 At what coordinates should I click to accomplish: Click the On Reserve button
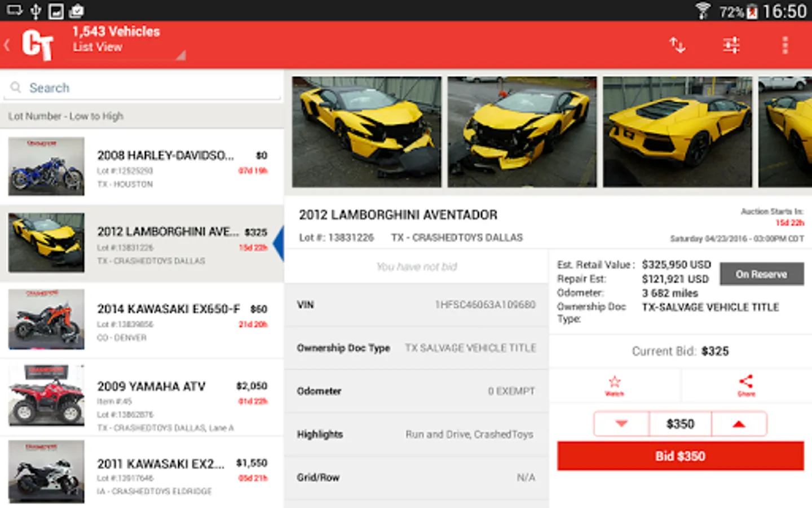coord(762,274)
